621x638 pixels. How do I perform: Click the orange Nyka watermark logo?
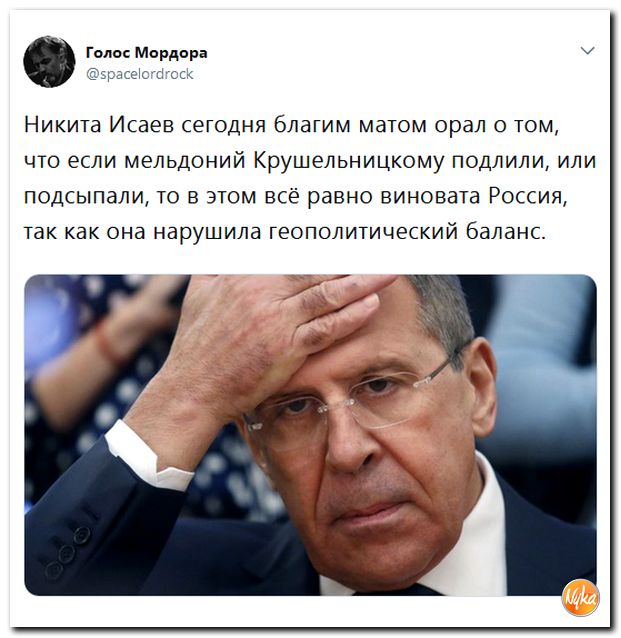tap(580, 598)
